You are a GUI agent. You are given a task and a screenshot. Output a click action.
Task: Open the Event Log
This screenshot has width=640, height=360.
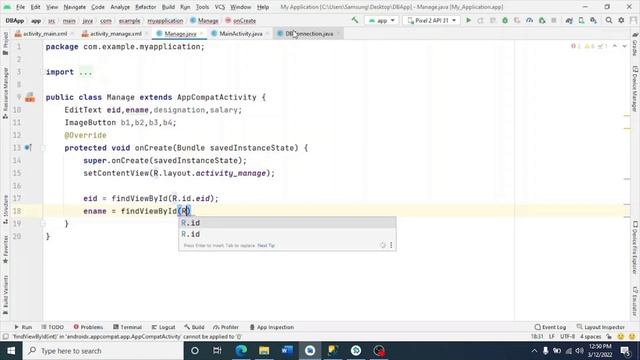click(550, 327)
